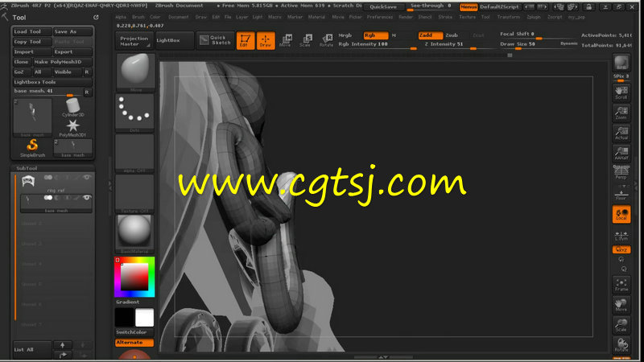The height and width of the screenshot is (362, 644).
Task: Click the Save As button
Action: (72, 31)
